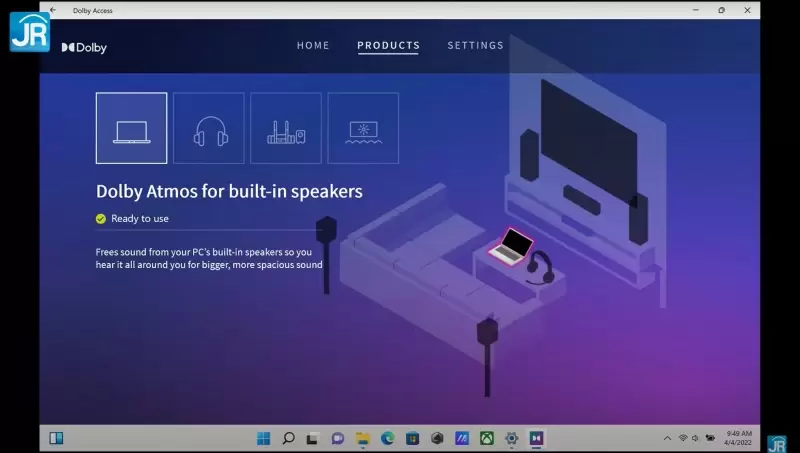Go back using the title bar arrow

click(x=53, y=10)
